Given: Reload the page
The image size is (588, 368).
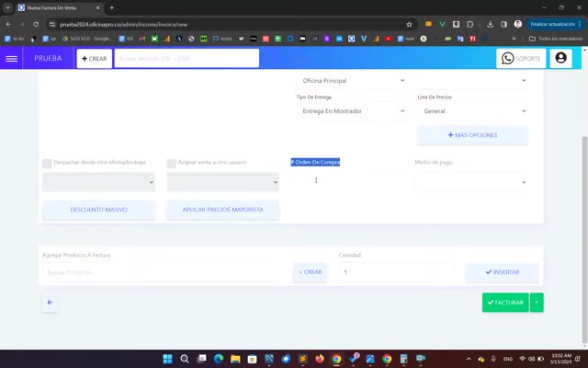Looking at the screenshot, I should (36, 24).
